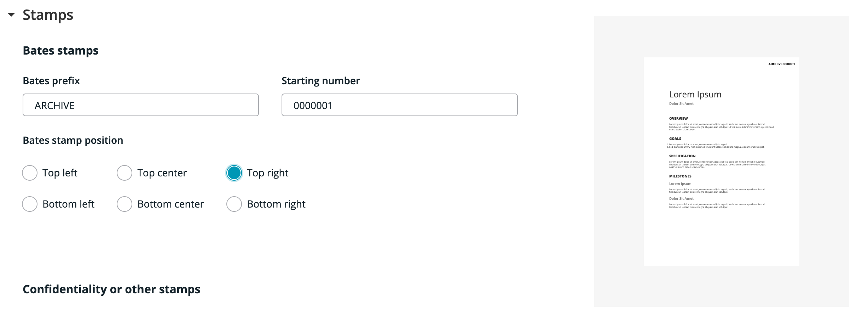Click the Starting number label
Screen dimensions: 868x311
click(x=320, y=81)
